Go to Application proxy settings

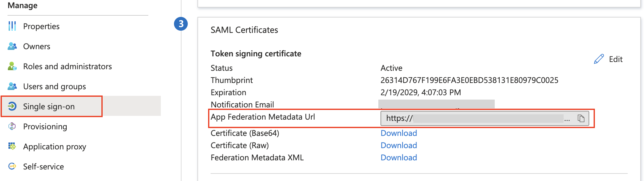click(x=54, y=147)
